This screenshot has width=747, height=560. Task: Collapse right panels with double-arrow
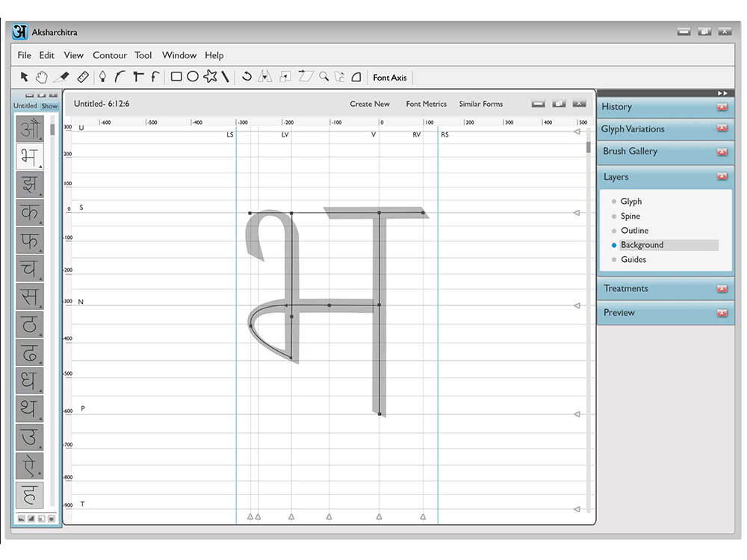[722, 93]
